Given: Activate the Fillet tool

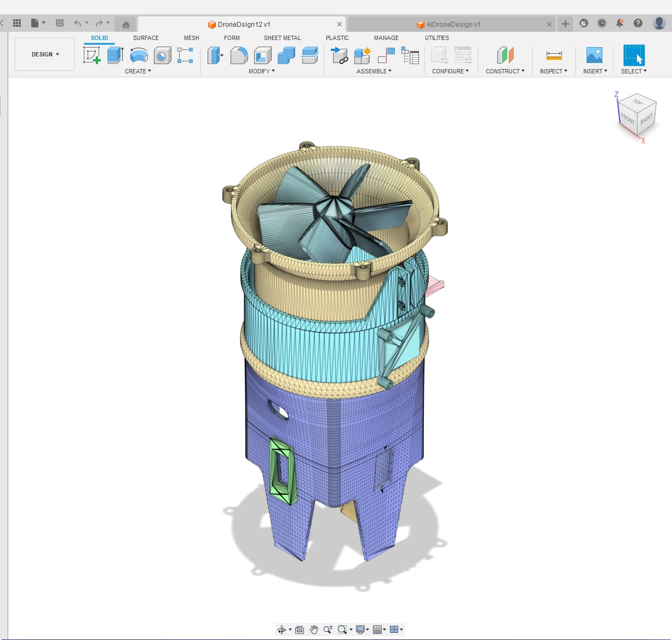Looking at the screenshot, I should 239,55.
